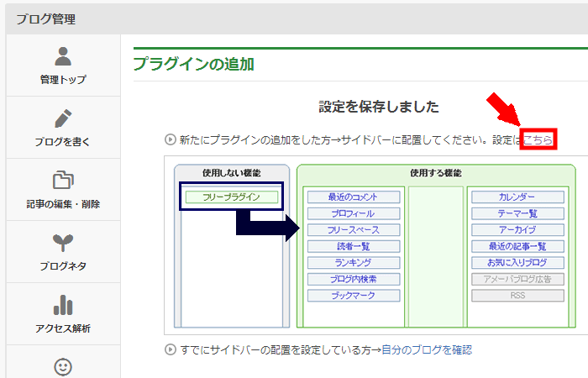Click the ブログ管理 header title
Image resolution: width=588 pixels, height=378 pixels.
[45, 18]
